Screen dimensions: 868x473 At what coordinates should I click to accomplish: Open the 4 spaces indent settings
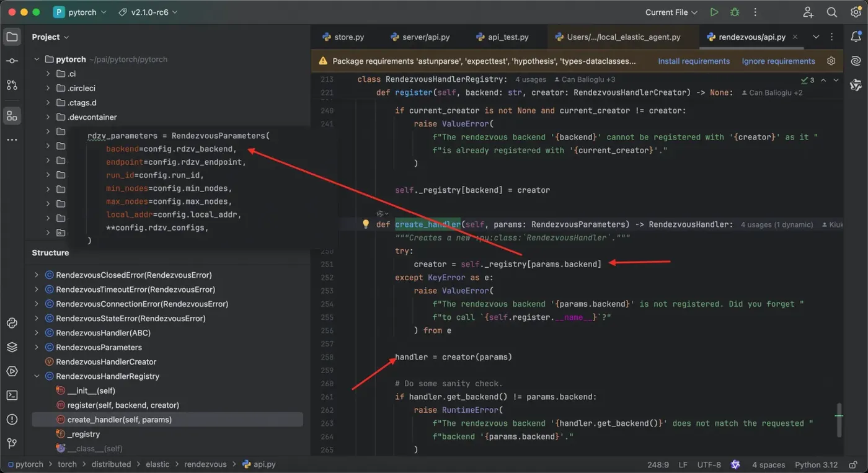pyautogui.click(x=769, y=465)
